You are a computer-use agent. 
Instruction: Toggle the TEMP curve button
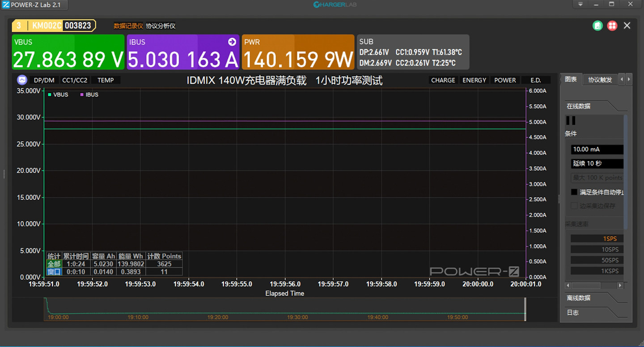pyautogui.click(x=106, y=80)
